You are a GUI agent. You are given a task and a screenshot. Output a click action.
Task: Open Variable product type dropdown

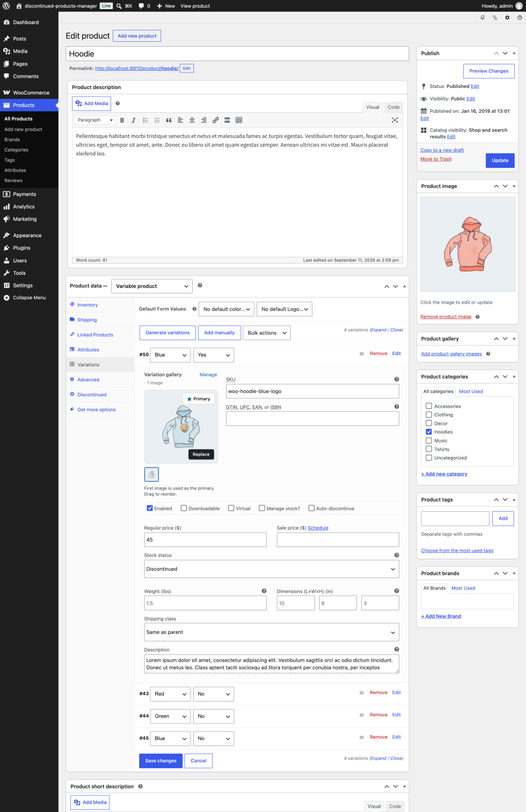pos(152,286)
